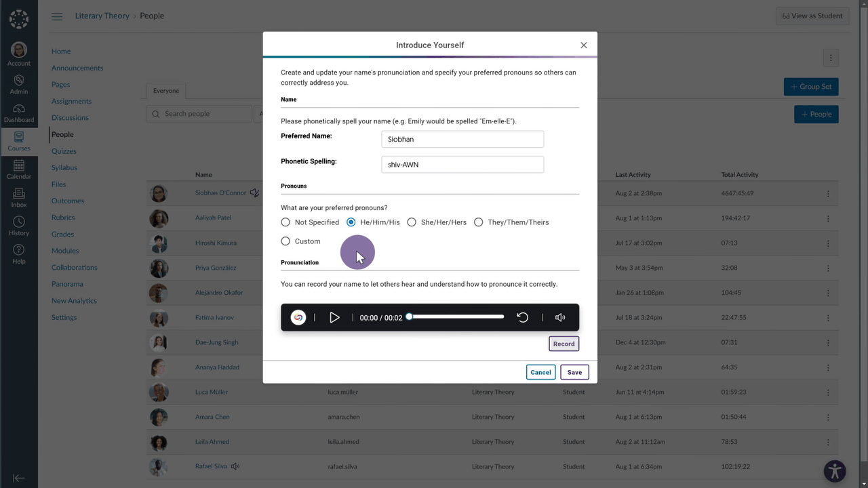Select the They/Them/Theirs radio button
This screenshot has height=488, width=868.
(x=479, y=222)
